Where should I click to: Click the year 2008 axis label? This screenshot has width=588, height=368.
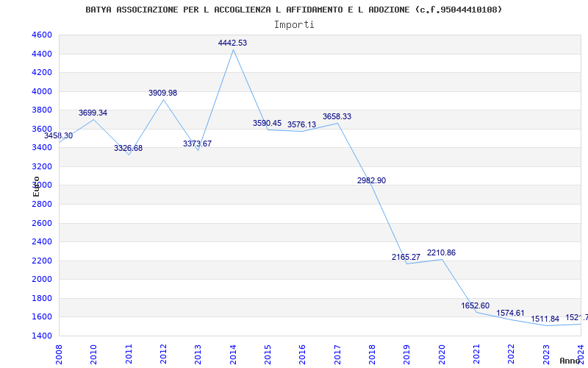pyautogui.click(x=59, y=355)
